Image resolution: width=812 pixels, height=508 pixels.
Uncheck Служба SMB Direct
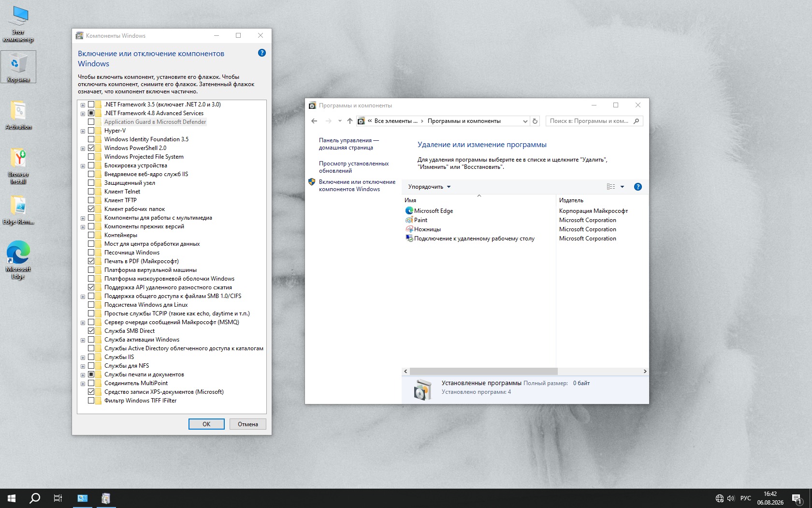coord(91,331)
